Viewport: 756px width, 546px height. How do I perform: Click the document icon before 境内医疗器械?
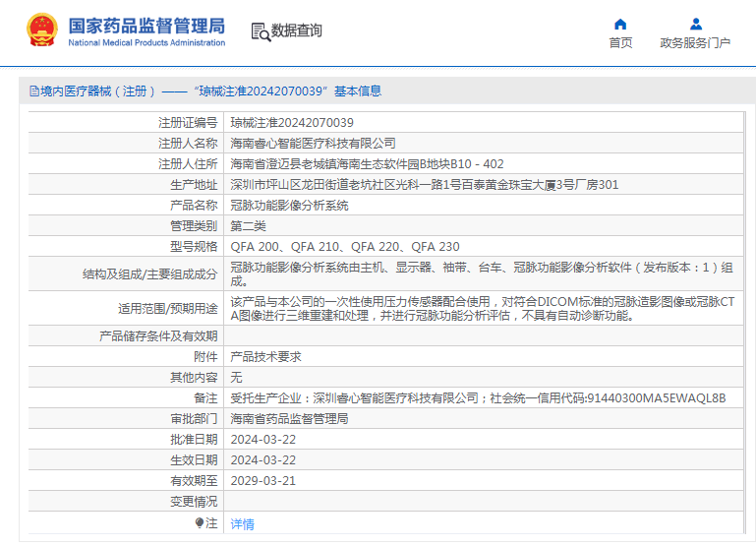pos(33,91)
